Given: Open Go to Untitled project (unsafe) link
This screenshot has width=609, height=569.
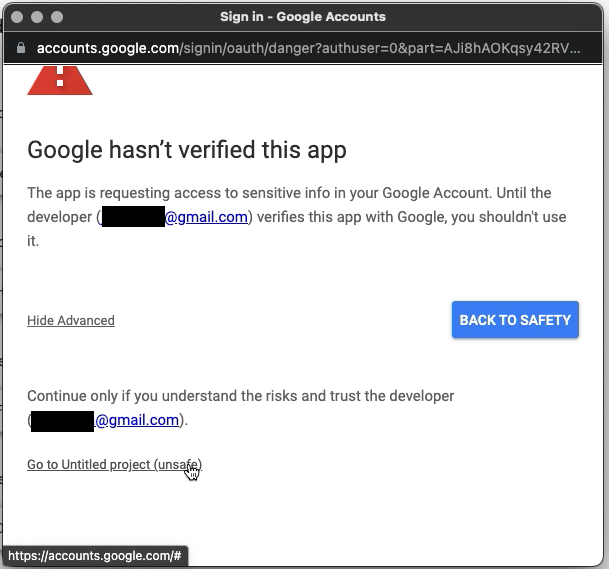Looking at the screenshot, I should 114,465.
